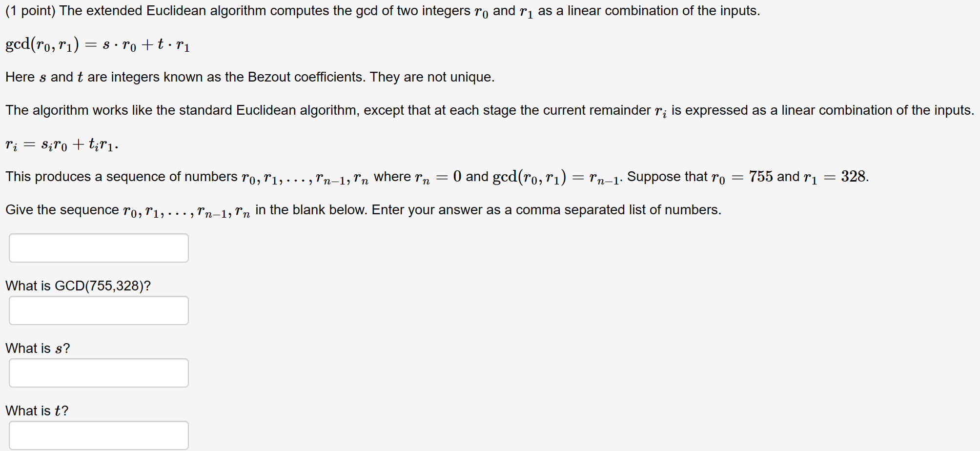This screenshot has width=980, height=451.
Task: Click the text 'What is t?'
Action: coord(36,410)
